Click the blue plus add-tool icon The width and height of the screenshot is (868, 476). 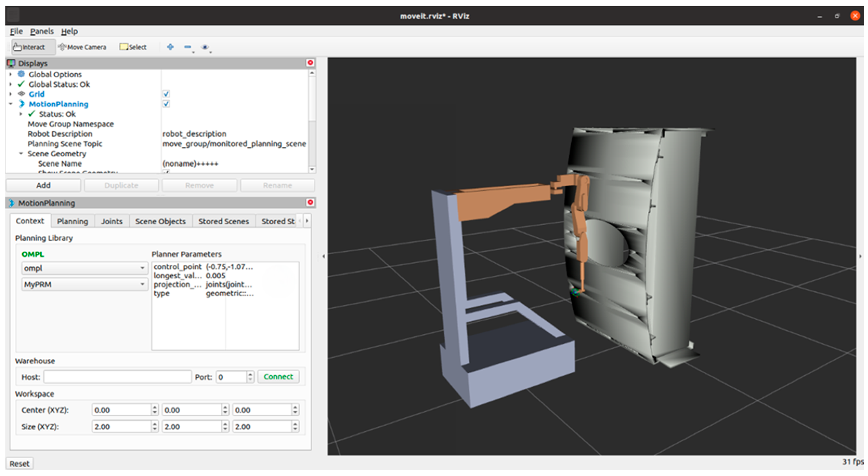pos(170,47)
